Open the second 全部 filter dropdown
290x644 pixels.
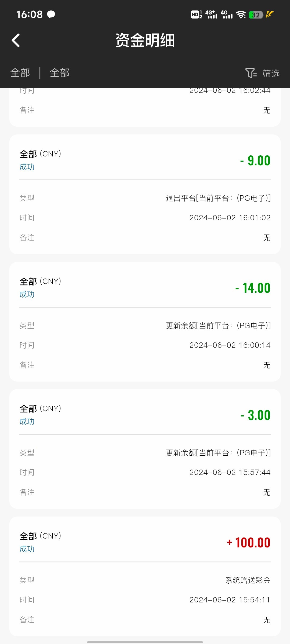tap(60, 73)
